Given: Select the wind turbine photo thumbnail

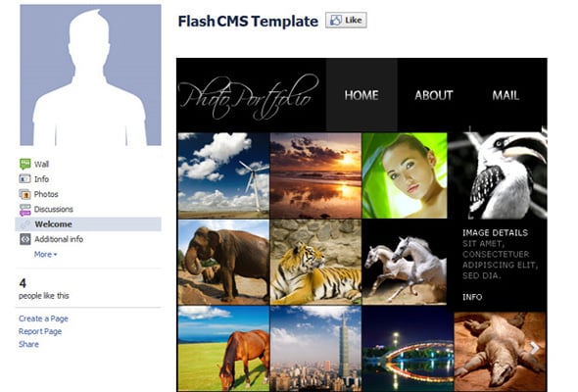Looking at the screenshot, I should (223, 175).
